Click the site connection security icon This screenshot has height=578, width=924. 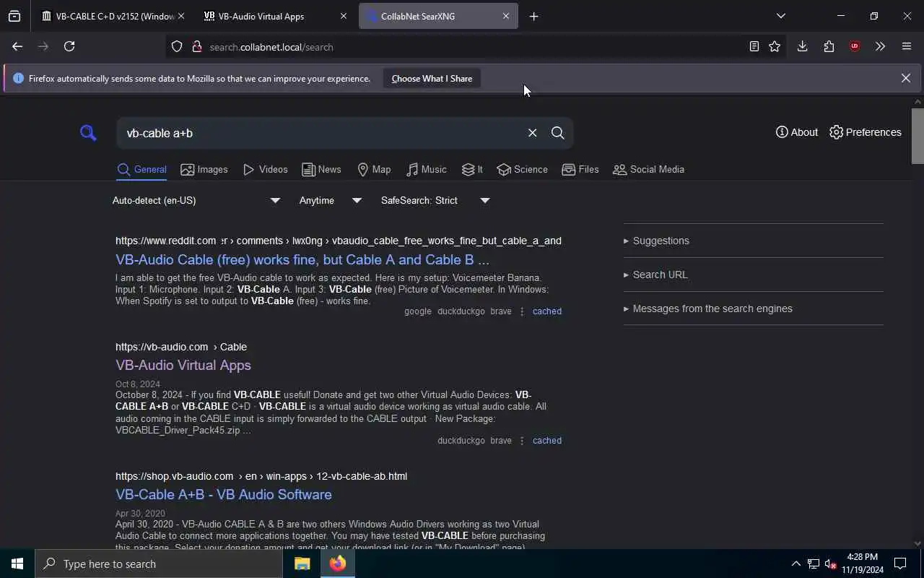[196, 47]
